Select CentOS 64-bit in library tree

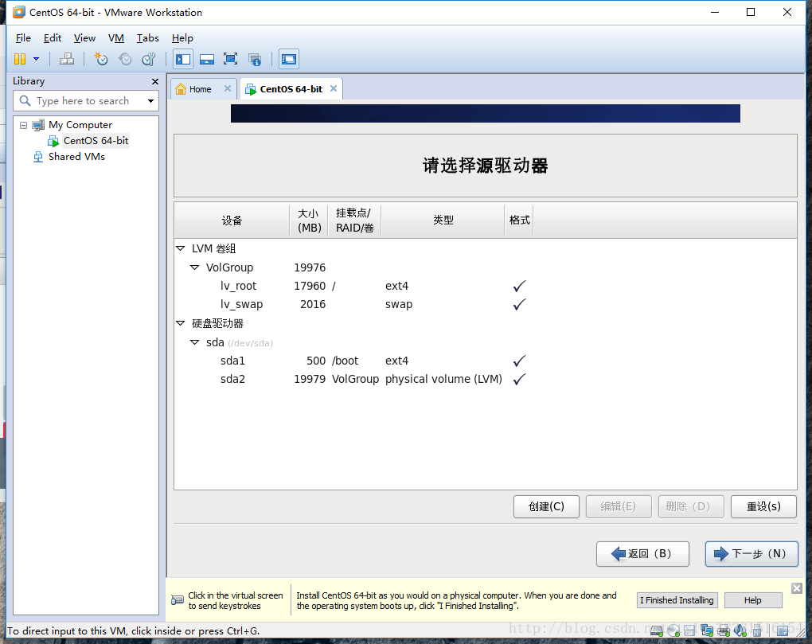click(96, 141)
